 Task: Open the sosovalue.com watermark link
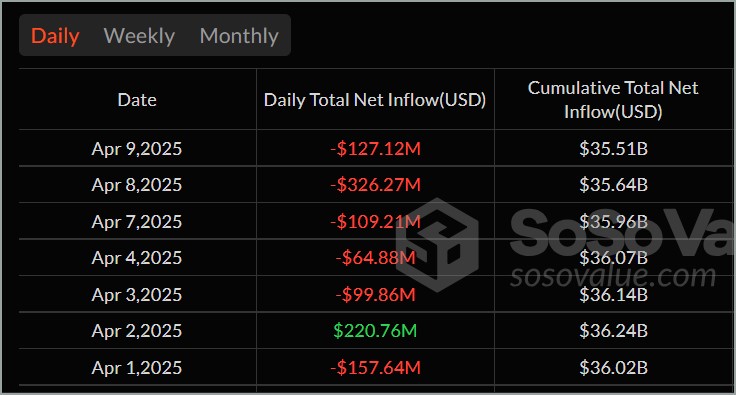[x=613, y=276]
